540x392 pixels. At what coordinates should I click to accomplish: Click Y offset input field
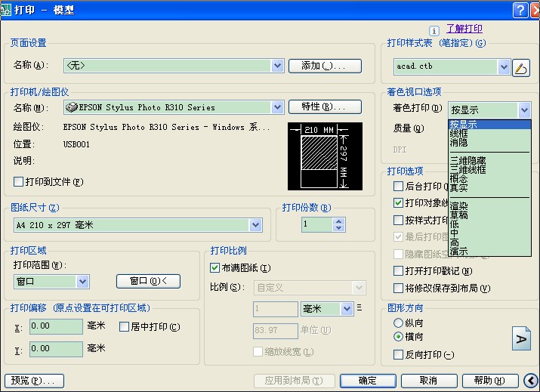56,349
